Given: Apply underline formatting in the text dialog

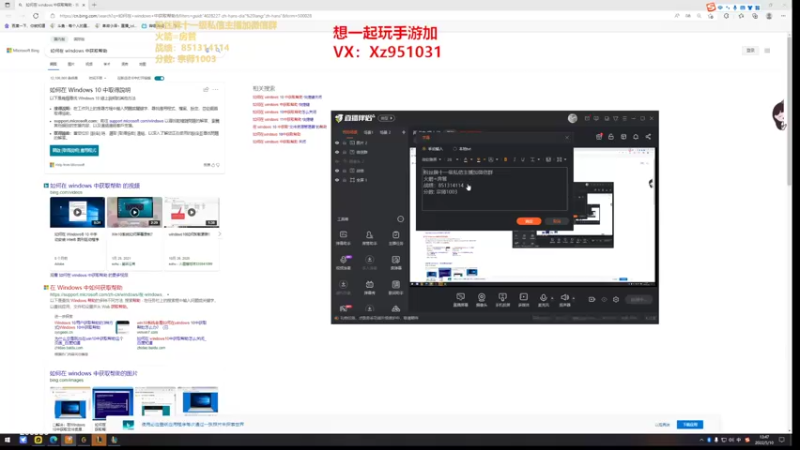Looking at the screenshot, I should click(x=523, y=160).
